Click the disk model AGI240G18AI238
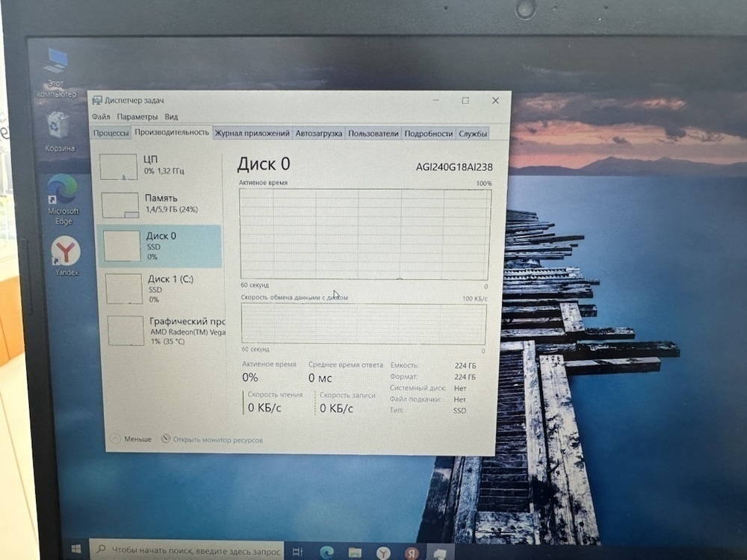The height and width of the screenshot is (560, 747). pos(454,167)
